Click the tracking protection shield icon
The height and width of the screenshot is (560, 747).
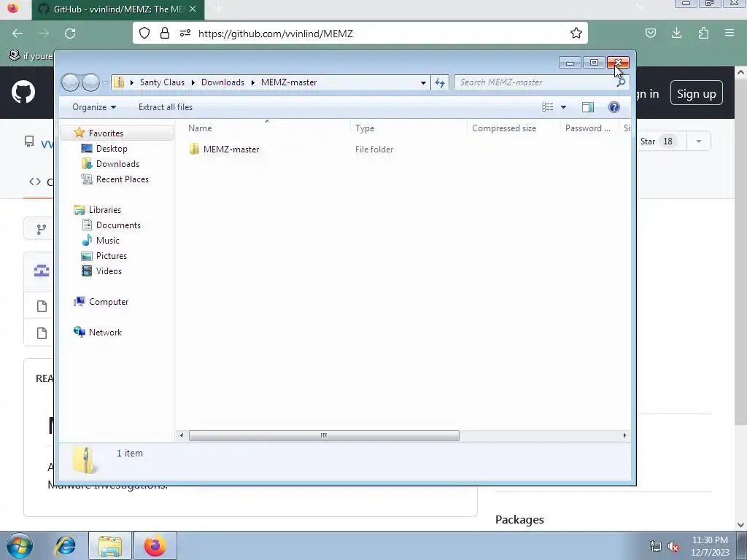click(x=144, y=34)
